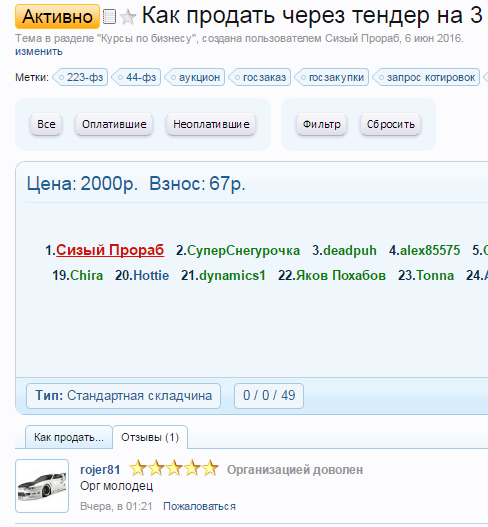This screenshot has height=527, width=488.
Task: Click Пожаловаться link under the review
Action: point(199,506)
